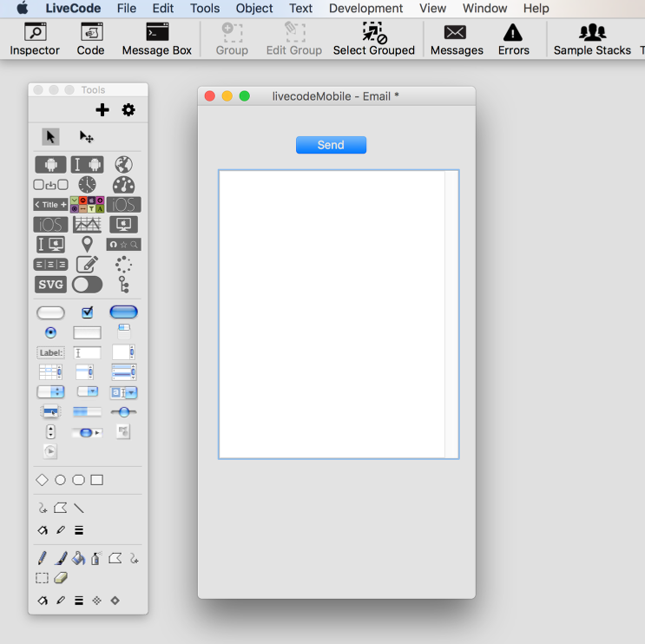Select the player control
Viewport: 645px width, 644px height.
[50, 451]
